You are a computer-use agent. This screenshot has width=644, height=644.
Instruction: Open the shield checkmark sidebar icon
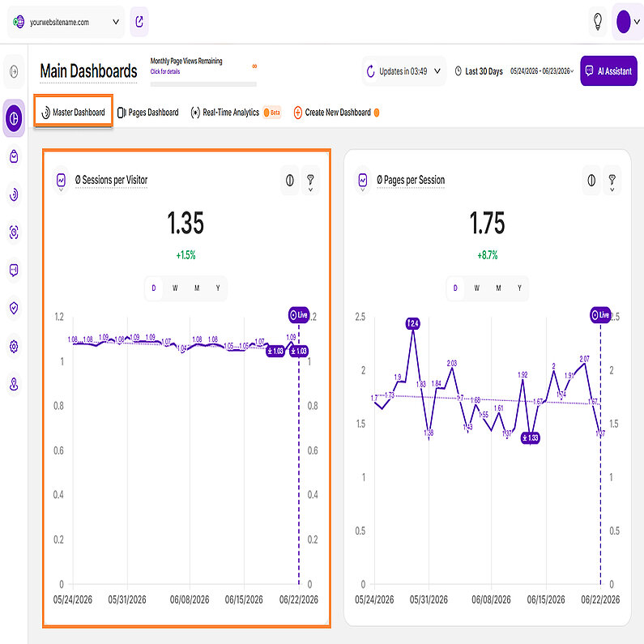pos(14,308)
